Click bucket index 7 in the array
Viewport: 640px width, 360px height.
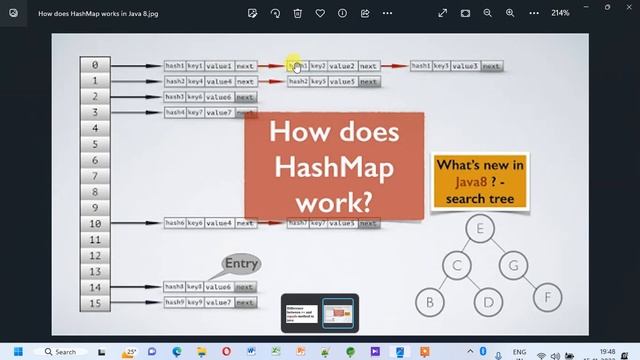[95, 176]
